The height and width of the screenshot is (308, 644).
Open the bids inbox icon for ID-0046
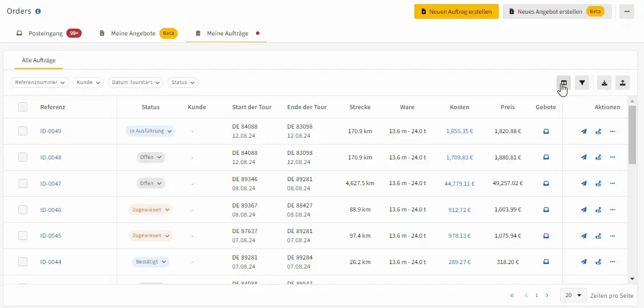(x=546, y=210)
